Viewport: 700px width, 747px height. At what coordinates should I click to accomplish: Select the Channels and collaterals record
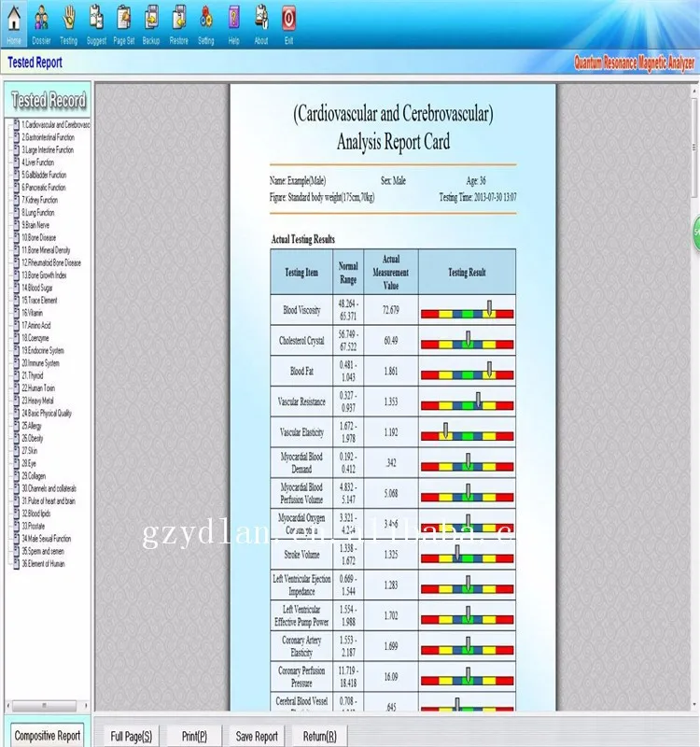coord(49,488)
